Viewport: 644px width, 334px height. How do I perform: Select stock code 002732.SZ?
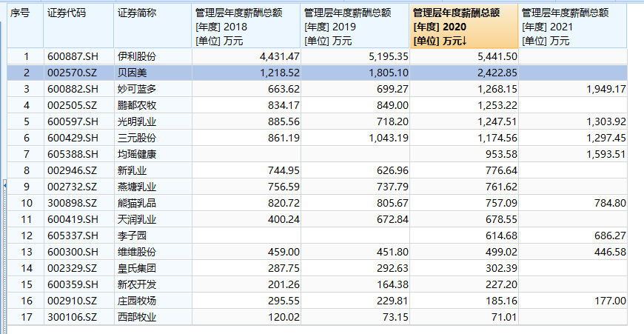click(73, 187)
